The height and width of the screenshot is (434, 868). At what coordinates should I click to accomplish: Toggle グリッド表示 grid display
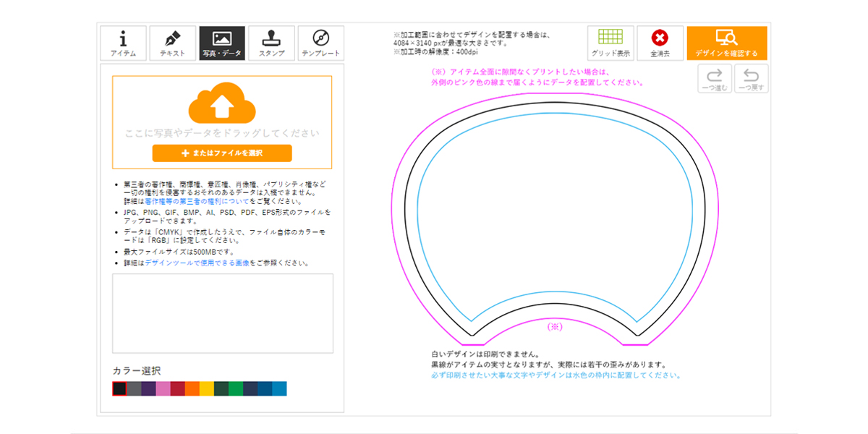pos(610,43)
